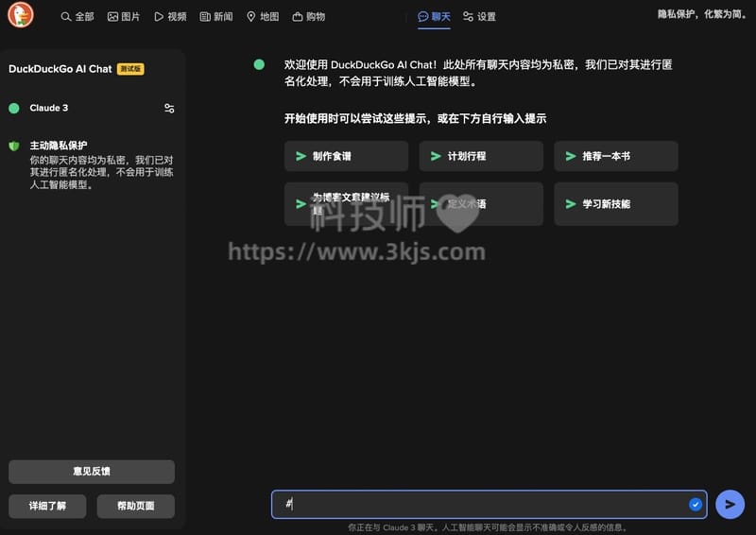This screenshot has height=535, width=756.
Task: Click the 意见反馈 feedback button
Action: point(92,472)
